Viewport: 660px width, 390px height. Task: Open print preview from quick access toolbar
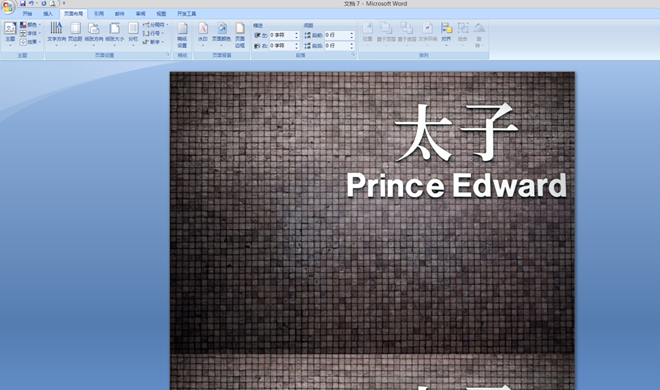(x=53, y=3)
